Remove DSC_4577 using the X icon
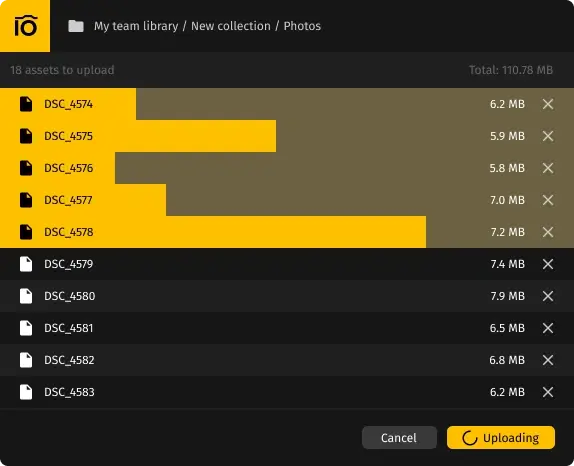 point(548,200)
